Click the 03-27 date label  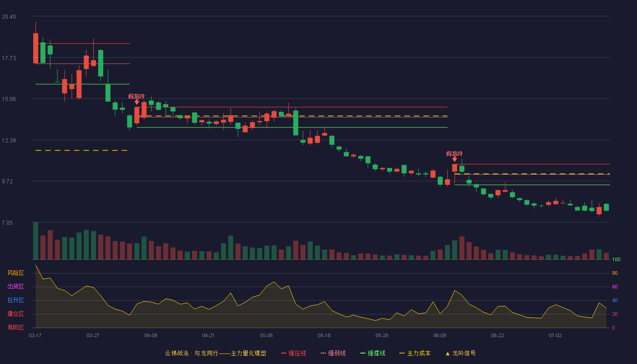point(93,335)
